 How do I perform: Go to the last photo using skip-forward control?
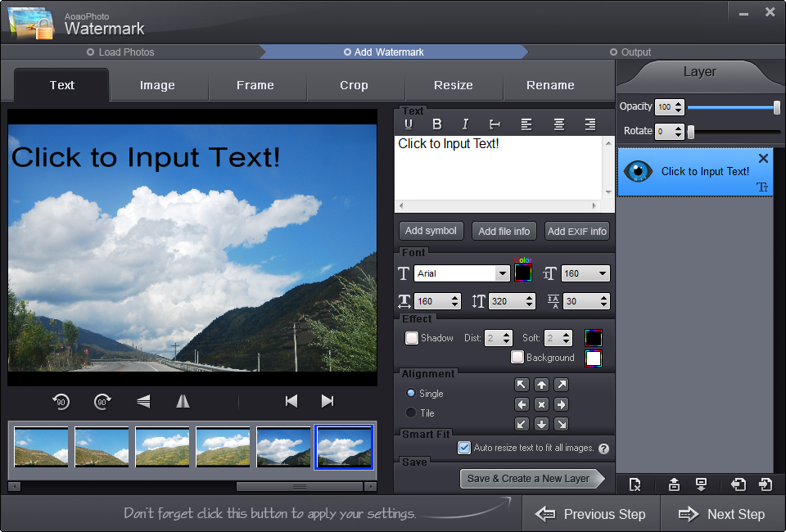tap(327, 401)
